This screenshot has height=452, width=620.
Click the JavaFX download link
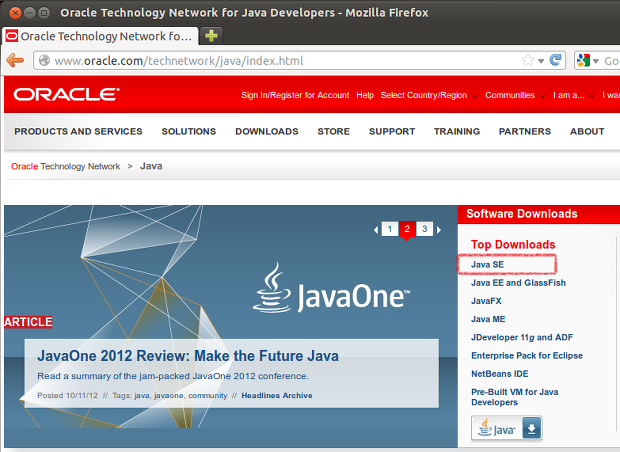click(486, 301)
